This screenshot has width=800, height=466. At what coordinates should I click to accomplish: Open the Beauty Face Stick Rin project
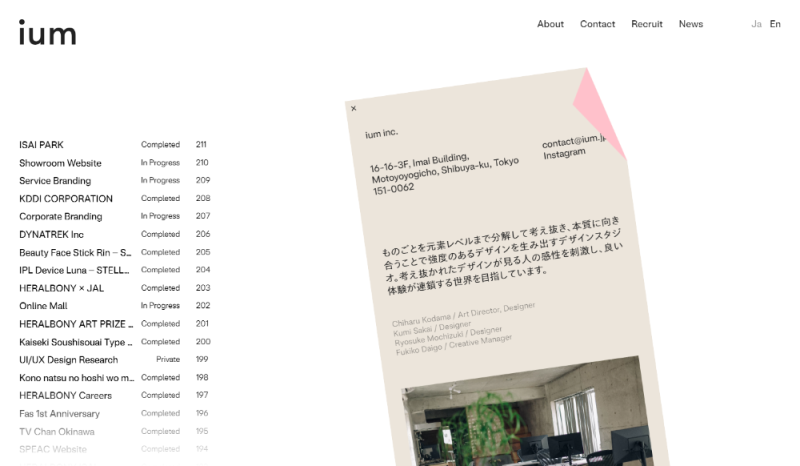point(75,252)
